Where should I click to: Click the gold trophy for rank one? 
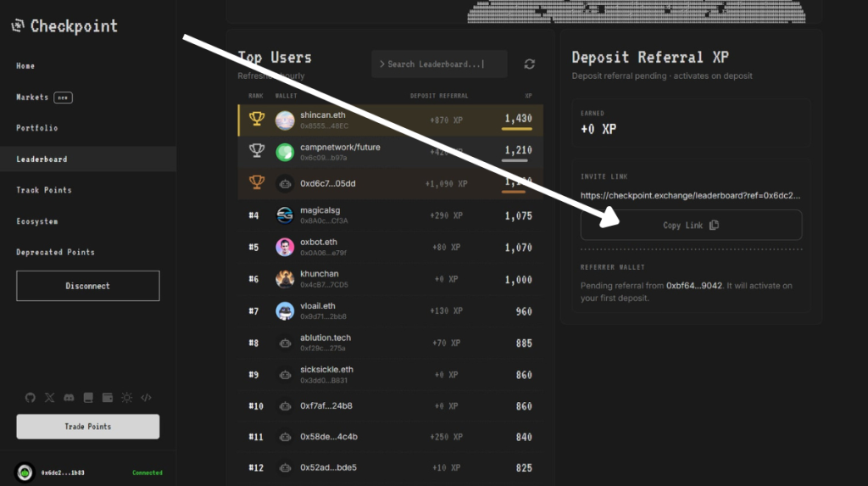pos(256,119)
